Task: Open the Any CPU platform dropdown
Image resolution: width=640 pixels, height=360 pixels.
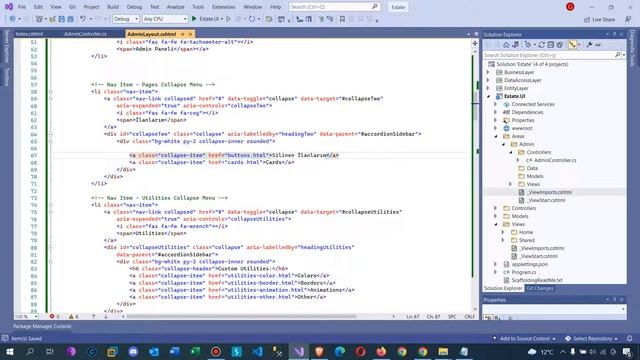Action: [x=165, y=19]
